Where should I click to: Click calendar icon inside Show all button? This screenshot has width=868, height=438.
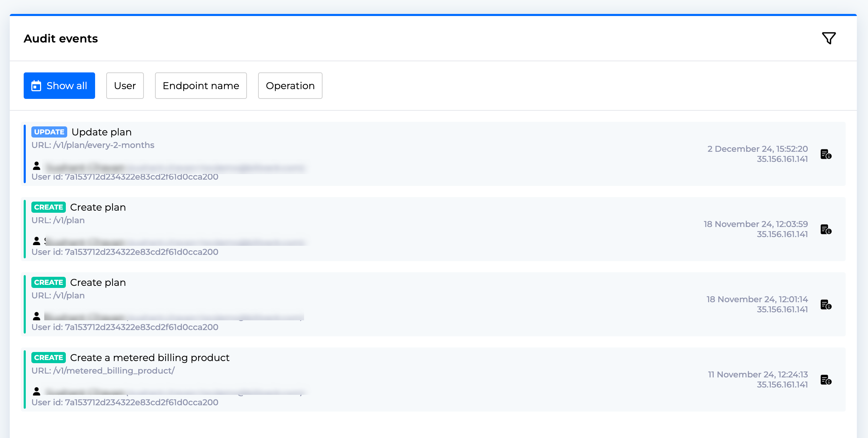[36, 86]
